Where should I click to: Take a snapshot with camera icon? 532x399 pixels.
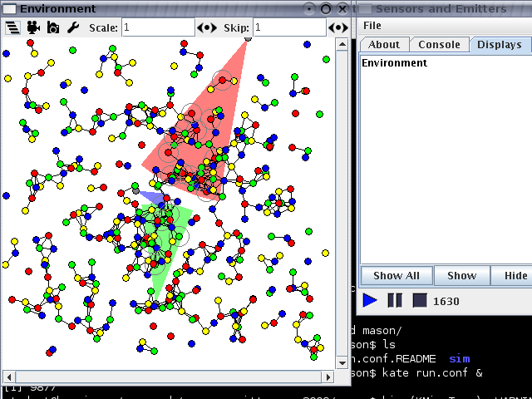[x=52, y=27]
